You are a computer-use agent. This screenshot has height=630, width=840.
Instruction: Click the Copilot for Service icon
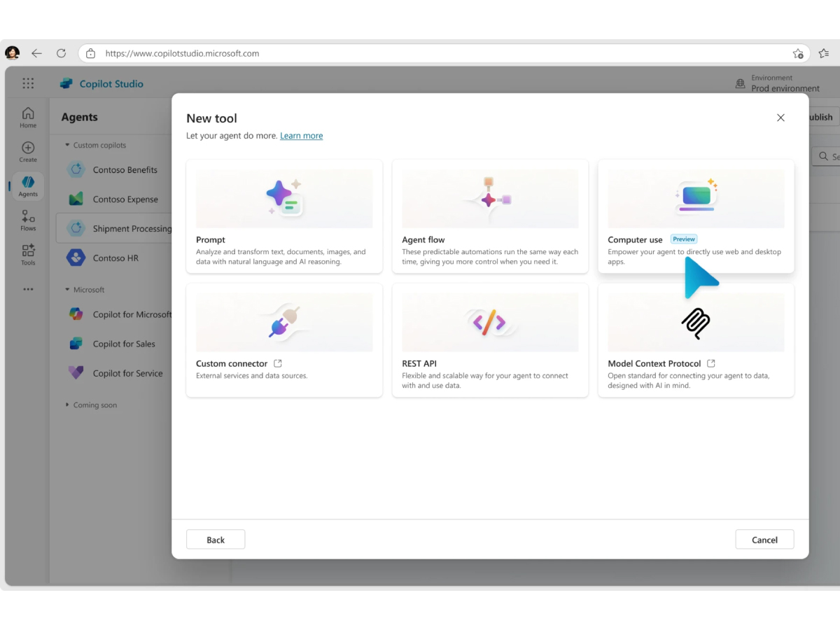pos(76,373)
